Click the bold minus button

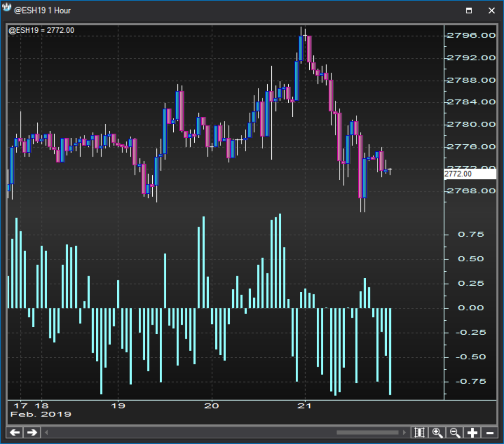click(x=490, y=432)
